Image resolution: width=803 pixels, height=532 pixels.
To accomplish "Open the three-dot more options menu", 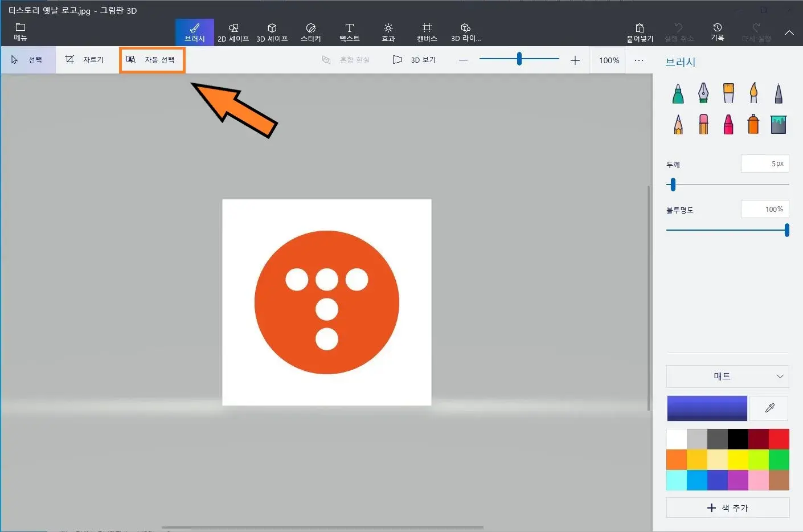I will [x=639, y=60].
